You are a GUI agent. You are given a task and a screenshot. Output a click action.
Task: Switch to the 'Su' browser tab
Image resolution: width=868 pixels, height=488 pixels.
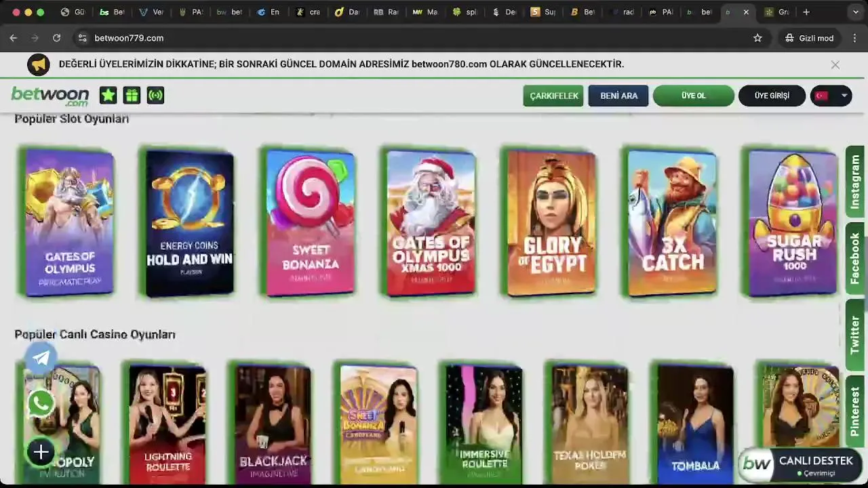click(x=544, y=12)
